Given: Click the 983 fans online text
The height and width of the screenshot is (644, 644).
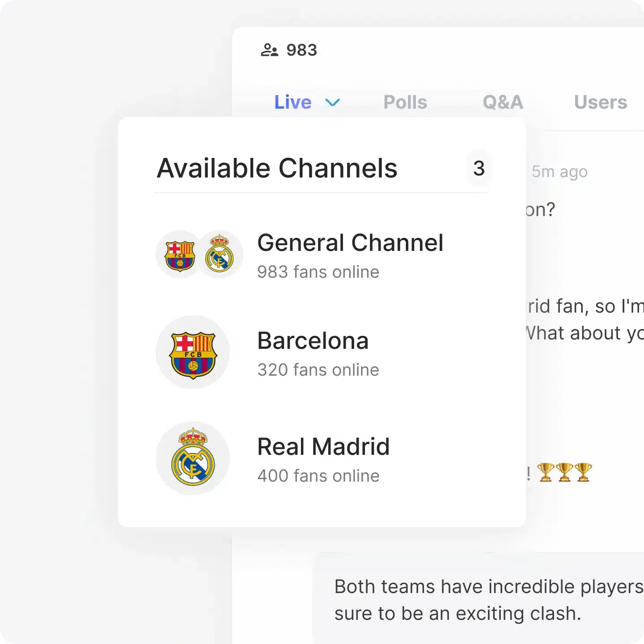Looking at the screenshot, I should pyautogui.click(x=318, y=272).
